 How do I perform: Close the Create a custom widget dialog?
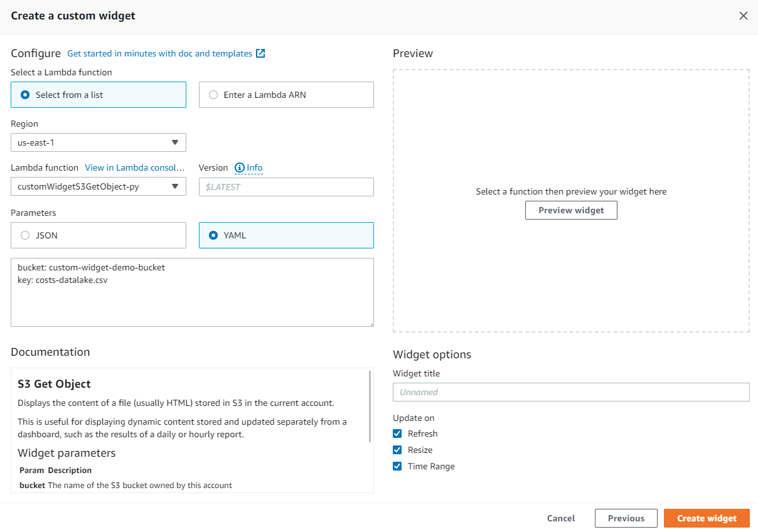click(744, 16)
